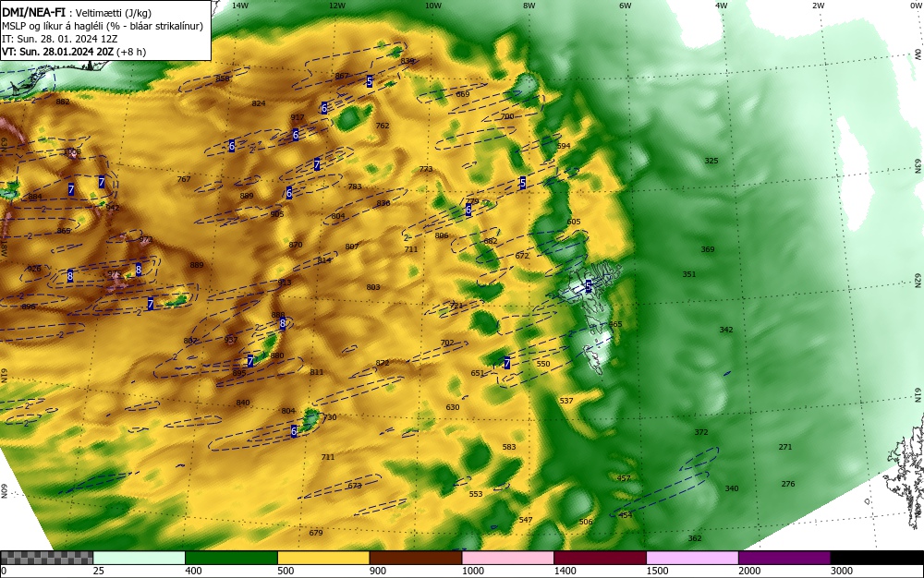Click the map value 937

click(231, 340)
